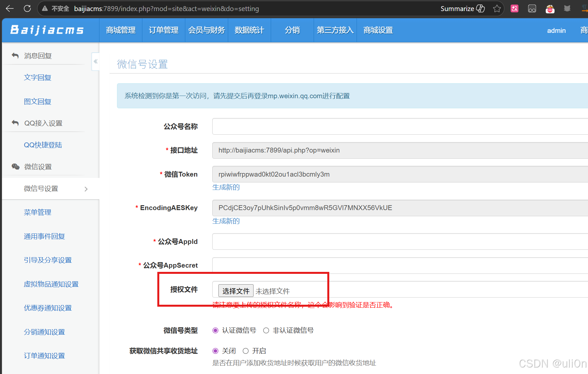Reload the page with the refresh icon
The image size is (588, 374).
pyautogui.click(x=27, y=9)
